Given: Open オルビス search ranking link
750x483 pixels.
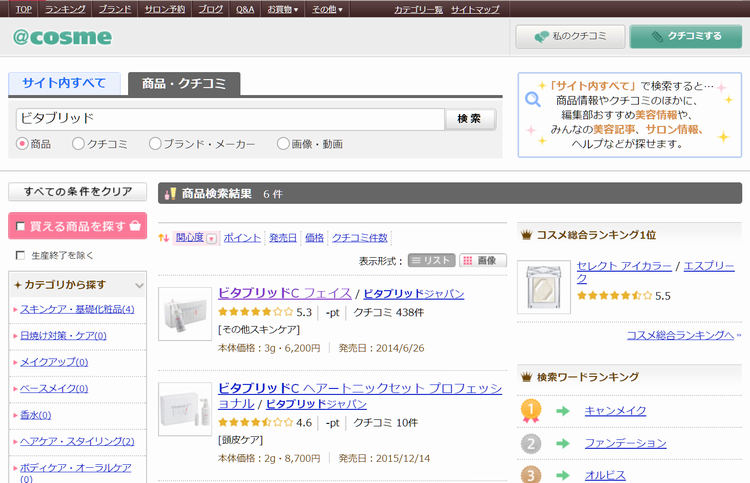Looking at the screenshot, I should pyautogui.click(x=605, y=475).
